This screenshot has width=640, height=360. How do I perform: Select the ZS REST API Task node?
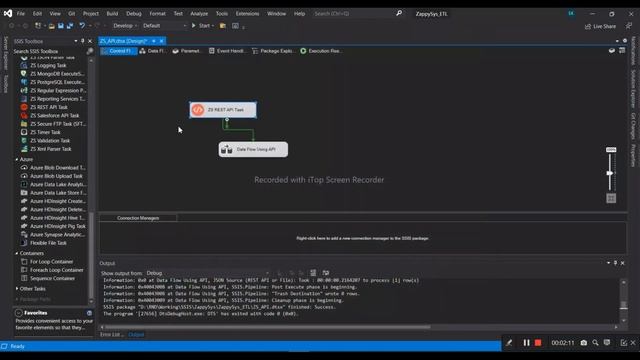point(223,110)
